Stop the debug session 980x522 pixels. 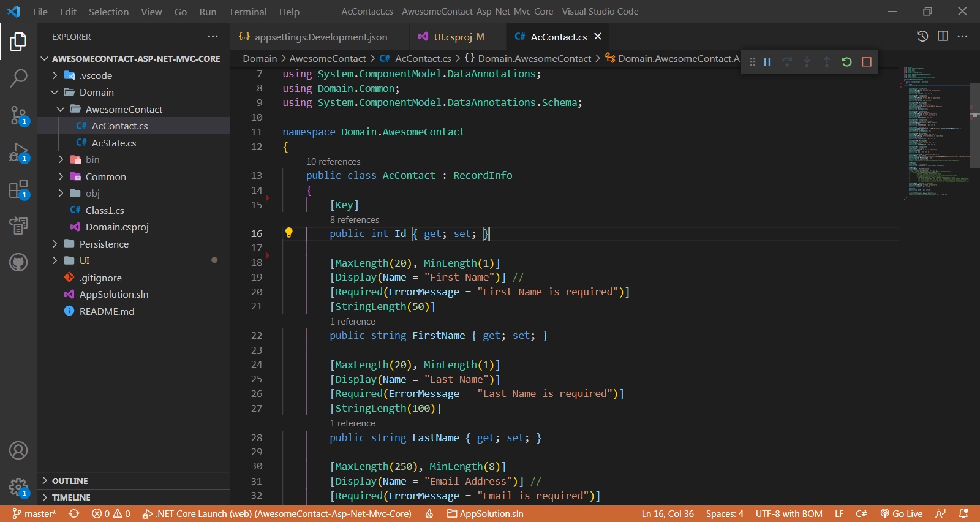[867, 62]
